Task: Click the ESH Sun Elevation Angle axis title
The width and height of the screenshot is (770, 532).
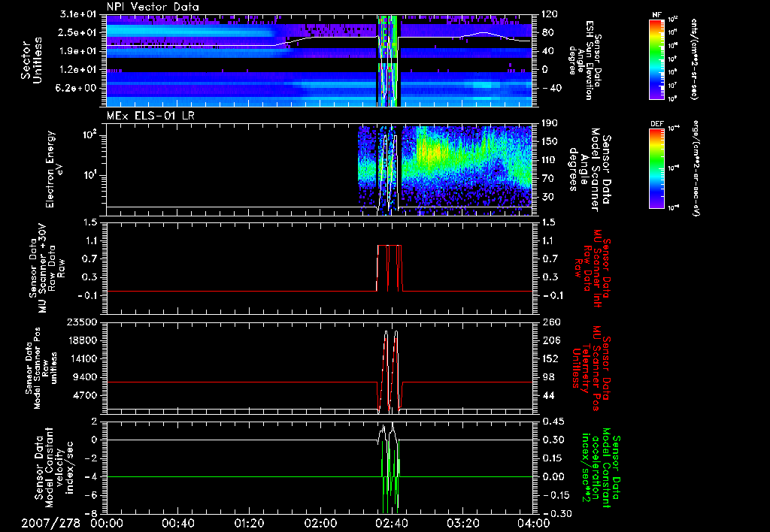Action: pos(584,60)
